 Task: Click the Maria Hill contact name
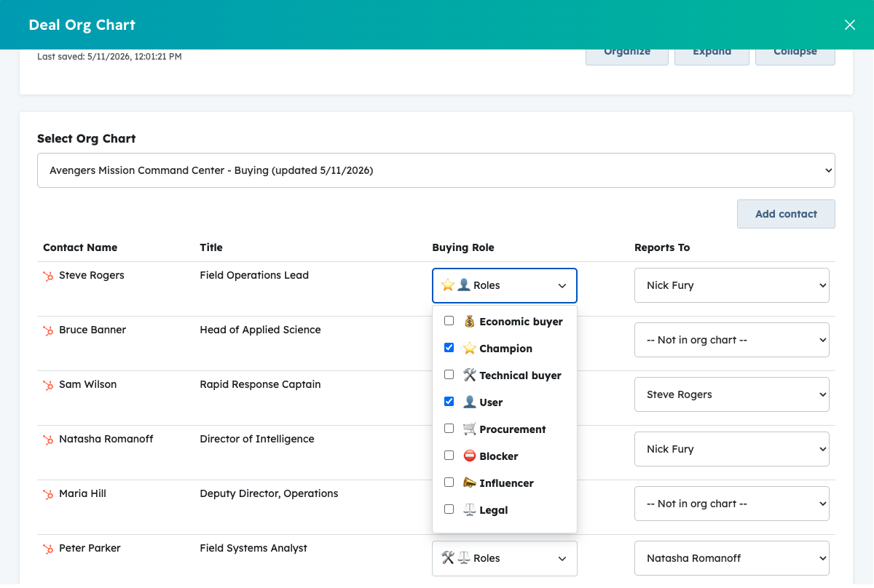pyautogui.click(x=82, y=493)
